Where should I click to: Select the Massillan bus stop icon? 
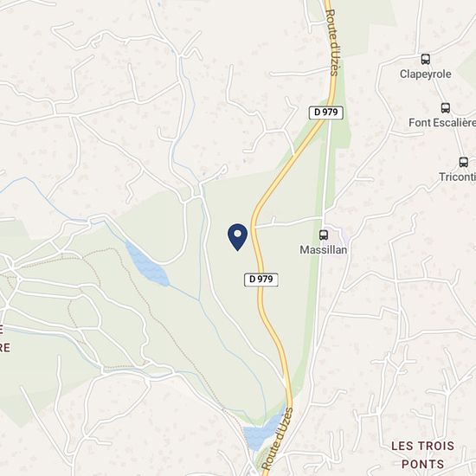pos(324,235)
